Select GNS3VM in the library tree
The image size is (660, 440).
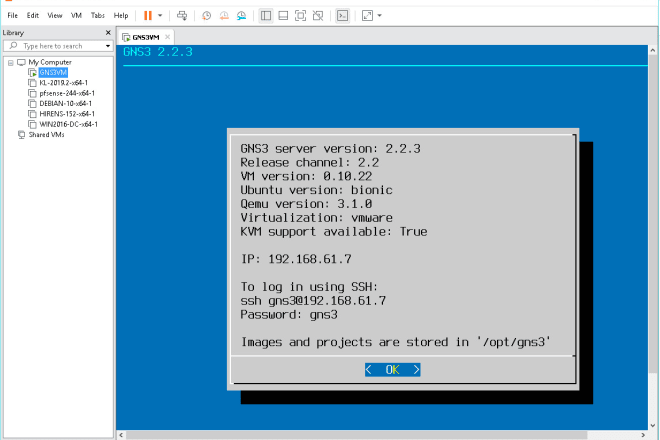[53, 72]
